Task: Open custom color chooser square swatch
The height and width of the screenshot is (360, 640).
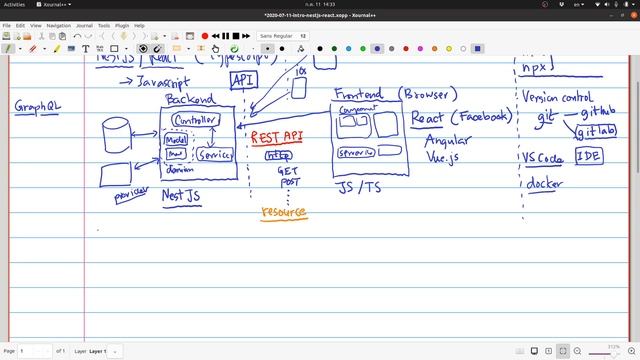Action: 478,49
